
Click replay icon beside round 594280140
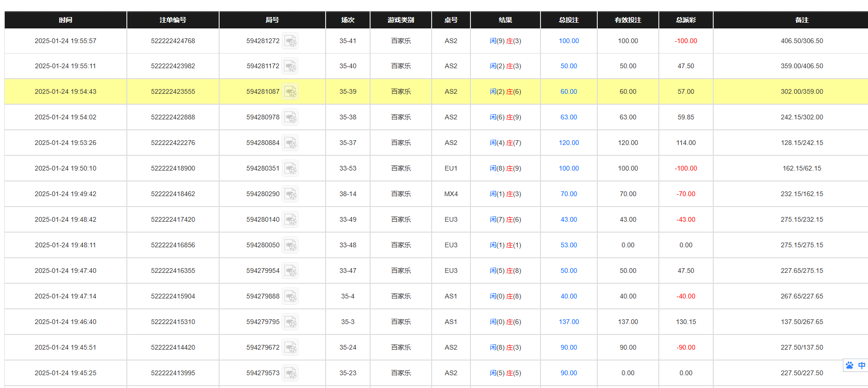290,220
